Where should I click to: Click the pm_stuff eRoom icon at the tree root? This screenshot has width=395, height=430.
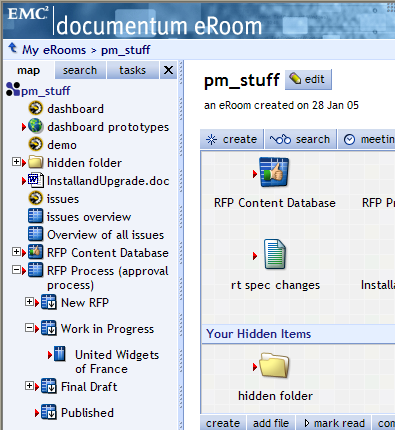tap(13, 90)
